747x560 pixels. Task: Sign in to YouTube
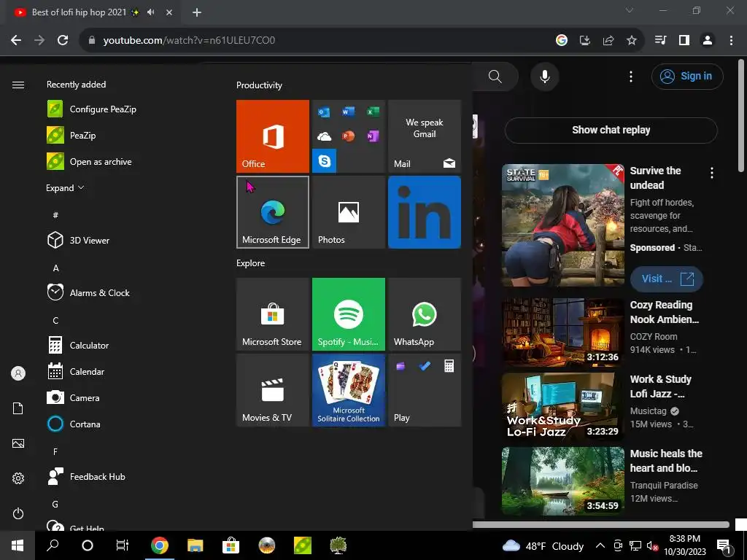pyautogui.click(x=687, y=76)
